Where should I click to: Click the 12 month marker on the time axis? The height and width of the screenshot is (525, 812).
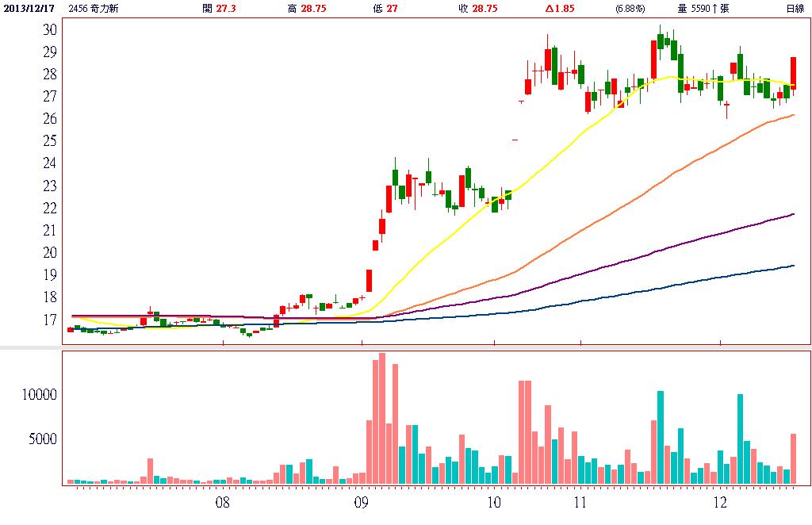[720, 502]
